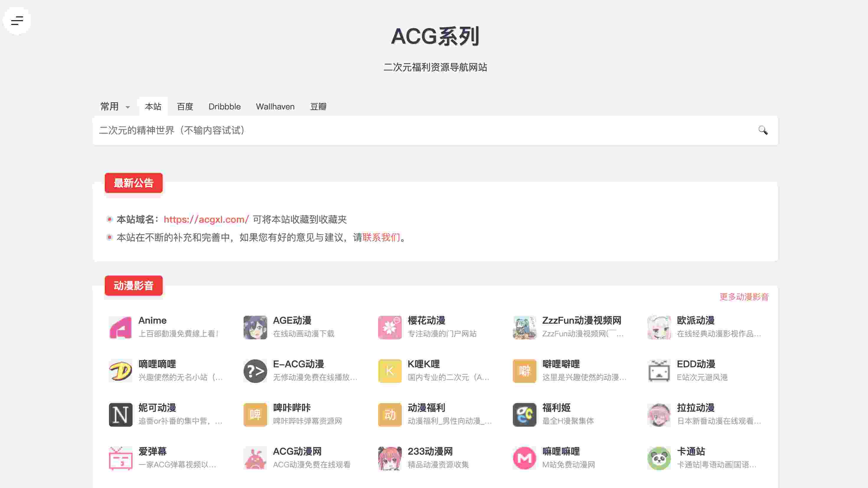Open the ACG动漫网 icon
868x488 pixels.
(255, 458)
